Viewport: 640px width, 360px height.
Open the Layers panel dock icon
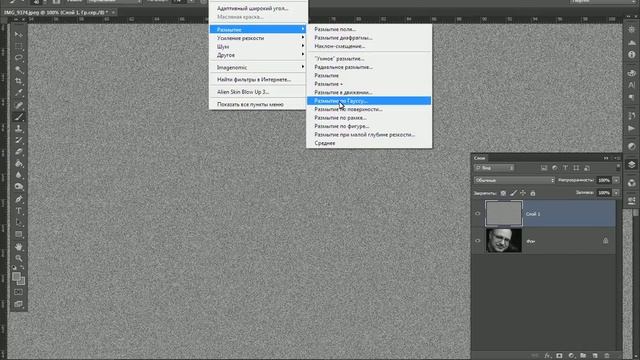pyautogui.click(x=631, y=164)
